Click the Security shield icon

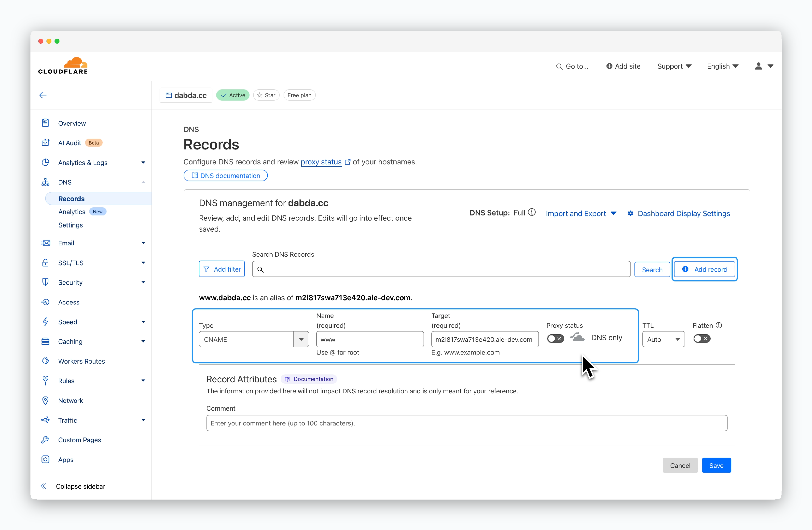[45, 282]
